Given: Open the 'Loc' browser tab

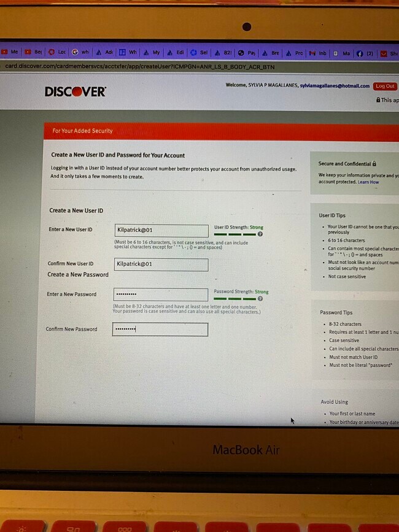Looking at the screenshot, I should pos(57,52).
